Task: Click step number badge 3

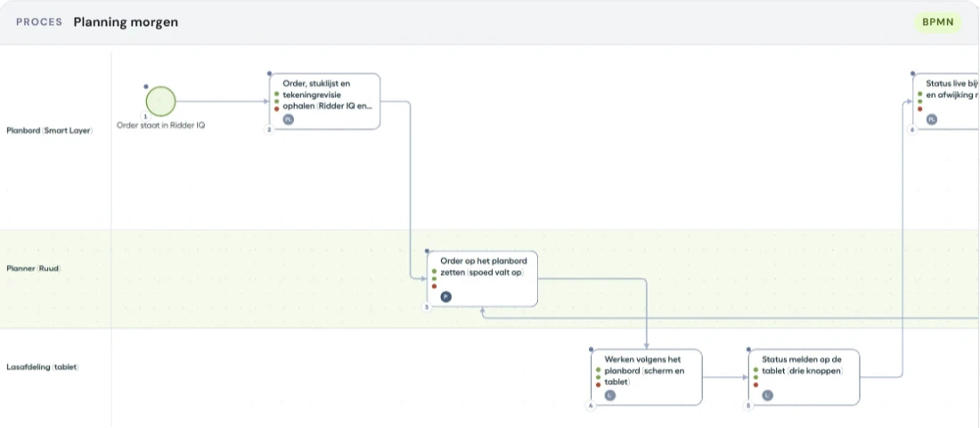Action: 427,308
